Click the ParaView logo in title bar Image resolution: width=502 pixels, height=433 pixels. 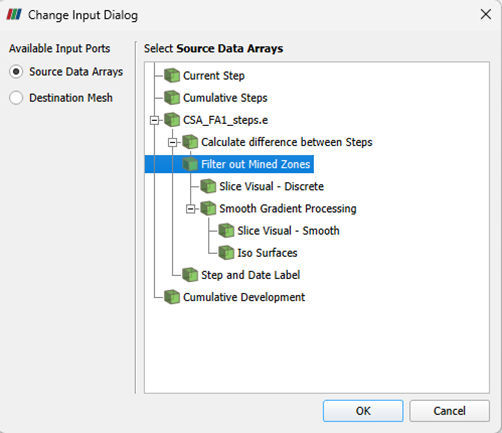14,15
